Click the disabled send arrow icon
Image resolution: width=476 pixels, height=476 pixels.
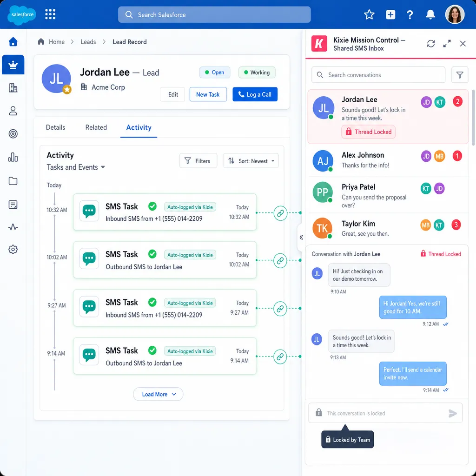click(x=453, y=413)
